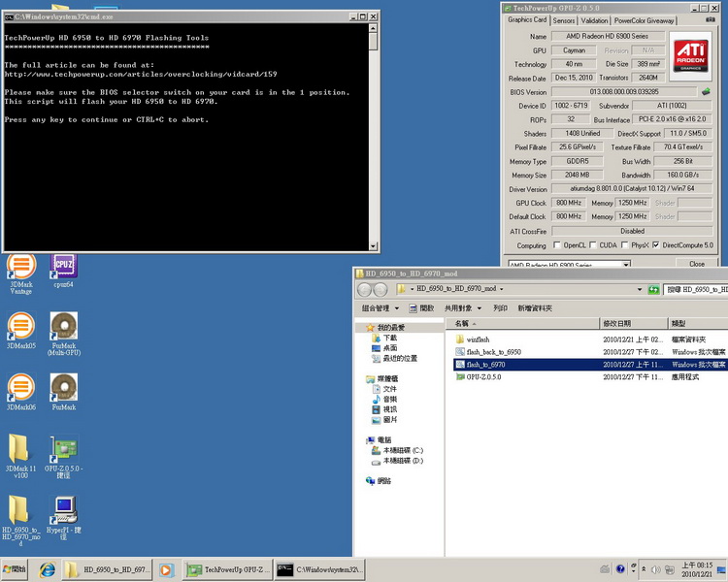Select the winflash folder row
The width and height of the screenshot is (728, 582).
[590, 339]
